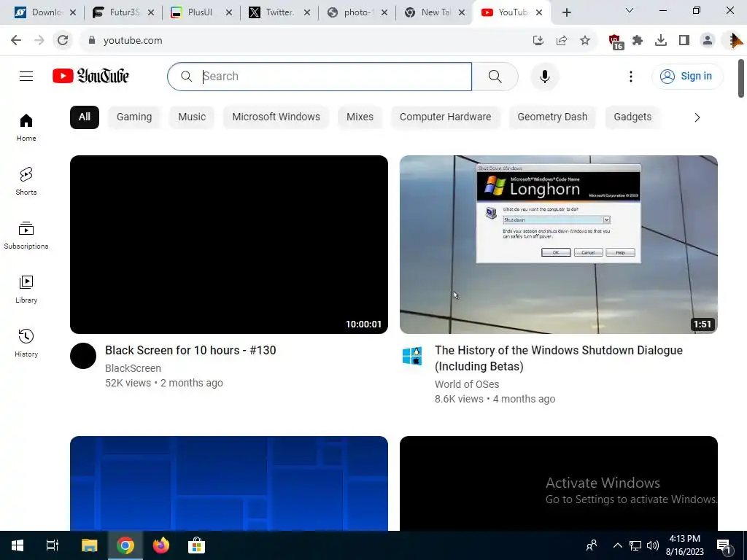
Task: Open the blue tiles video thumbnail
Action: point(228,483)
